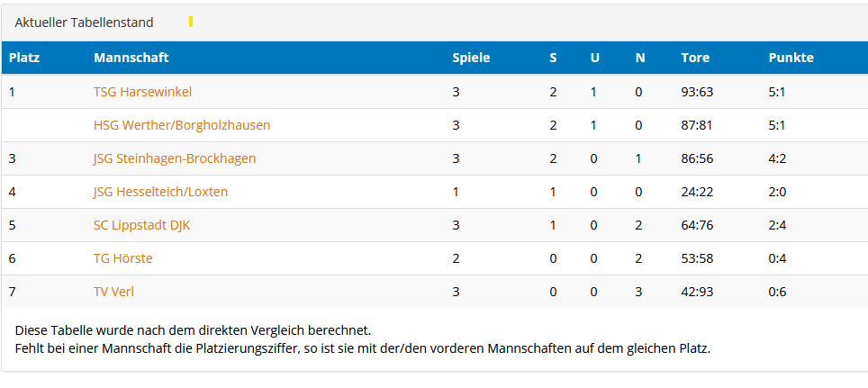The width and height of the screenshot is (868, 388).
Task: Click the Aktueller Tabellenstand panel title
Action: pyautogui.click(x=84, y=23)
